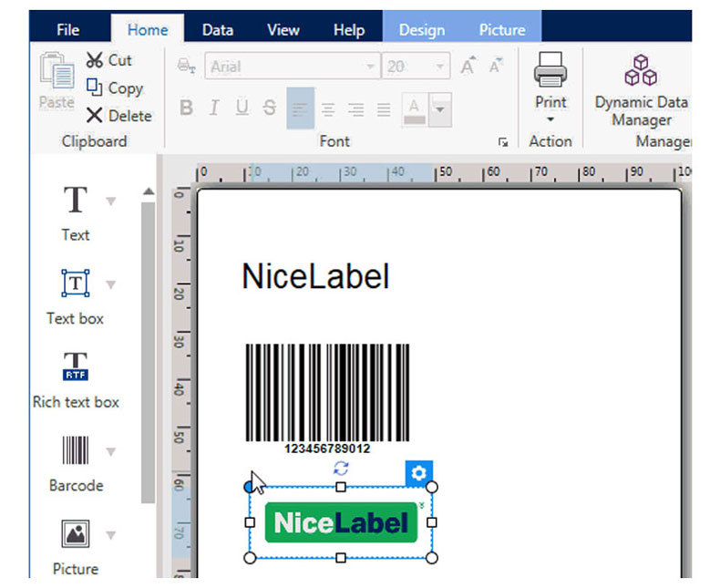Open Dynamic Data Manager
The width and height of the screenshot is (720, 588).
point(641,89)
